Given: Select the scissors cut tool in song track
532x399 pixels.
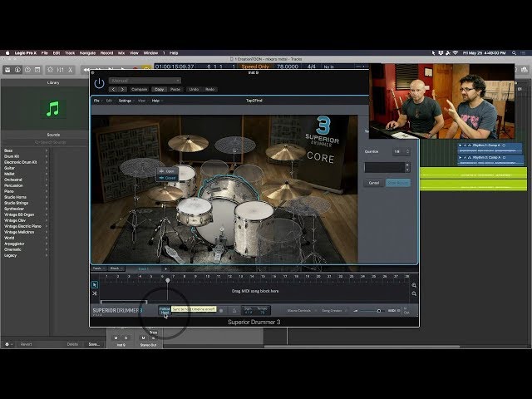Looking at the screenshot, I should [95, 293].
